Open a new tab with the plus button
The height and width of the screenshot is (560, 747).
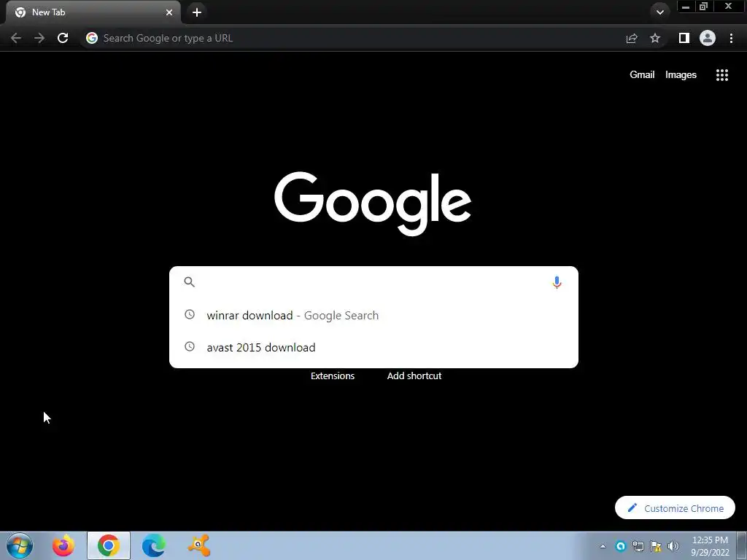tap(197, 12)
